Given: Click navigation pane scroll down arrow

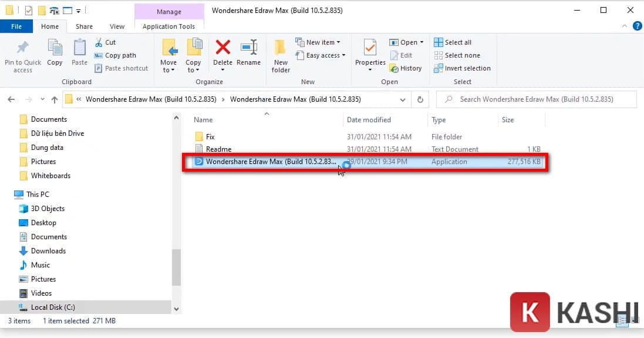Looking at the screenshot, I should tap(176, 309).
